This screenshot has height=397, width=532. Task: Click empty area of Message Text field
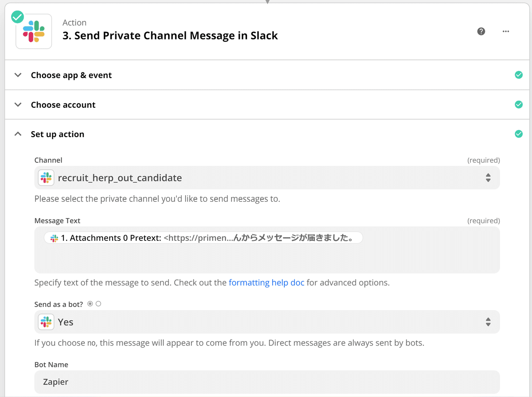[267, 259]
